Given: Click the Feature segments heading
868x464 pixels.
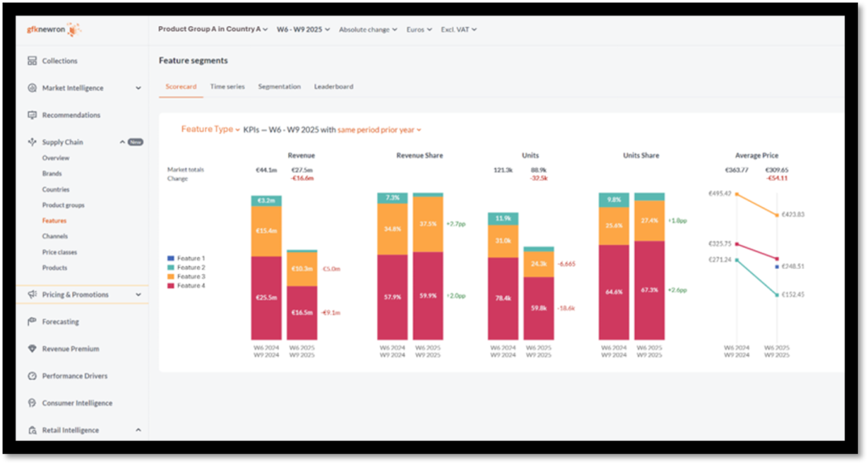Looking at the screenshot, I should point(193,60).
